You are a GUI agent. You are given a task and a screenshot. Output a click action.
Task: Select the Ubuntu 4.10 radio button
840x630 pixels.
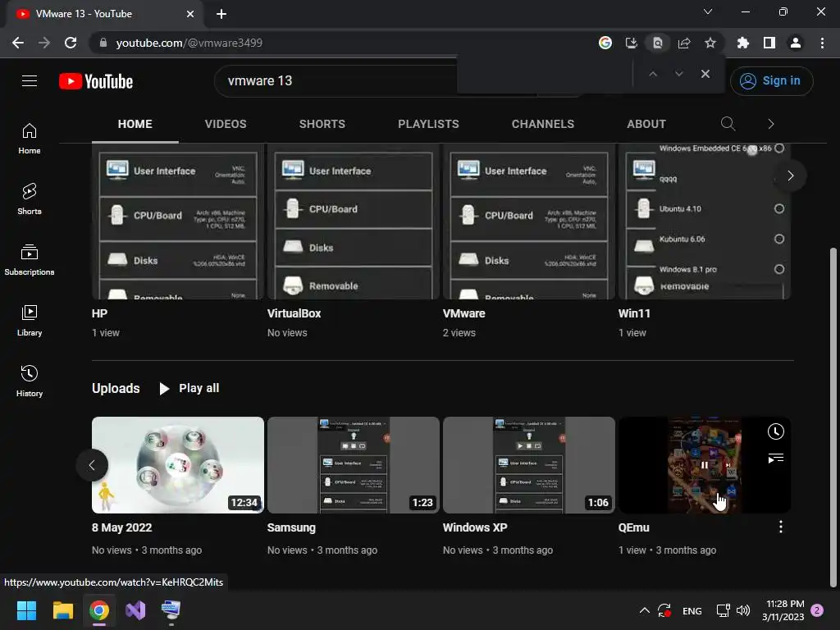[779, 208]
